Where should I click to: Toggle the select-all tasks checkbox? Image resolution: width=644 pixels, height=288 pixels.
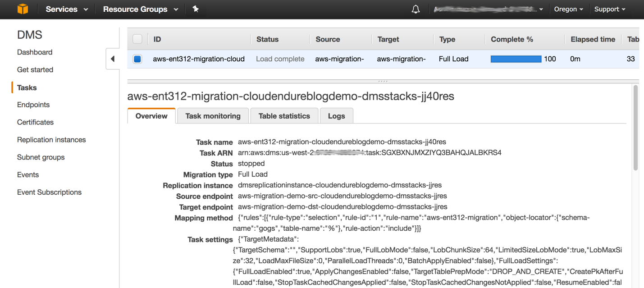[137, 39]
